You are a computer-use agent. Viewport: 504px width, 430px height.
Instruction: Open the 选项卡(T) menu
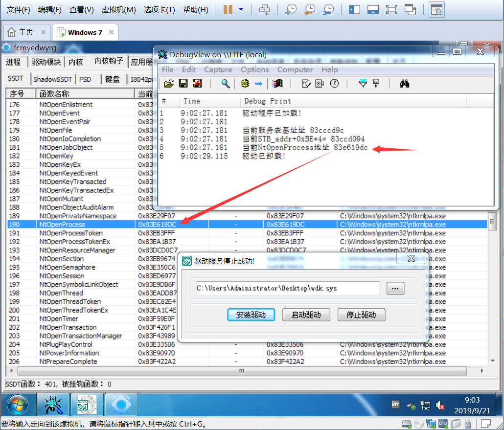[x=160, y=10]
